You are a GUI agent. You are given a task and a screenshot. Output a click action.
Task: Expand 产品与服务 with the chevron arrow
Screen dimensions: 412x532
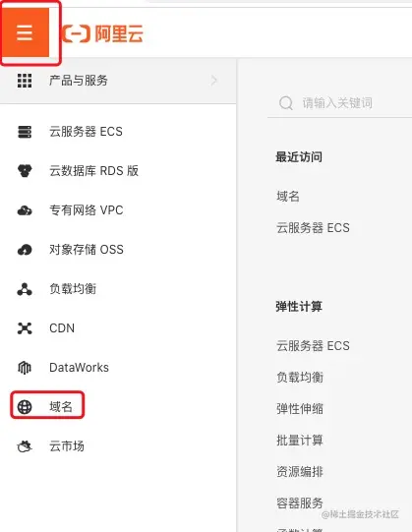[x=213, y=81]
